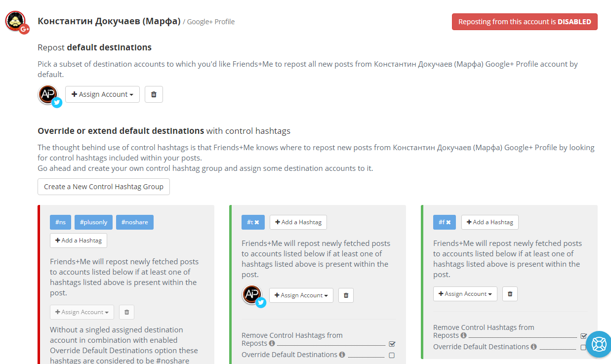Click trash icon in the #f group
The width and height of the screenshot is (611, 364).
510,294
